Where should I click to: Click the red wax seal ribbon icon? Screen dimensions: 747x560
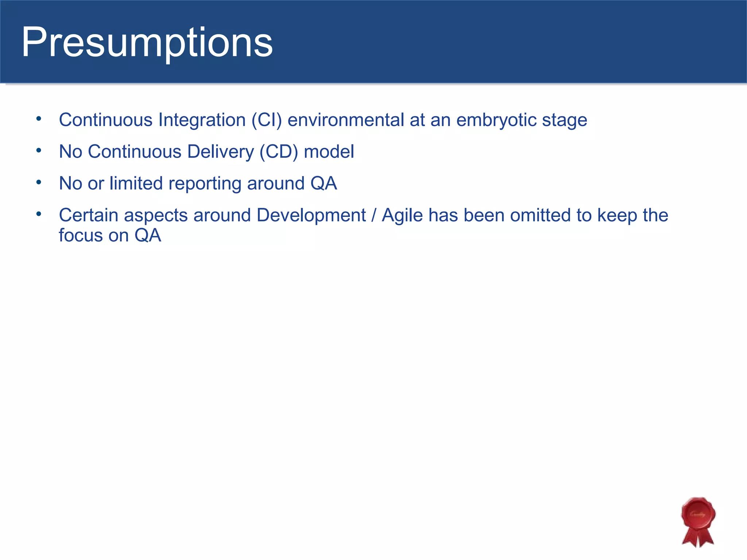pyautogui.click(x=698, y=521)
